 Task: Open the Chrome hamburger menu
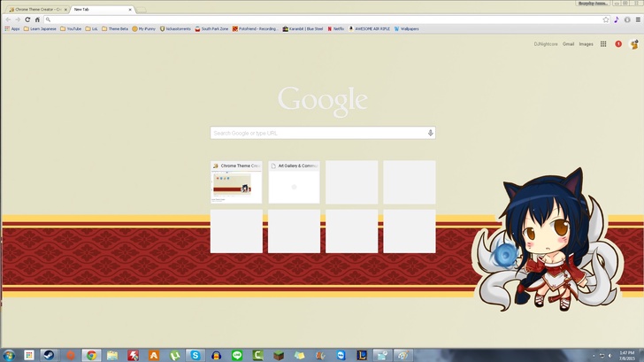pyautogui.click(x=638, y=19)
